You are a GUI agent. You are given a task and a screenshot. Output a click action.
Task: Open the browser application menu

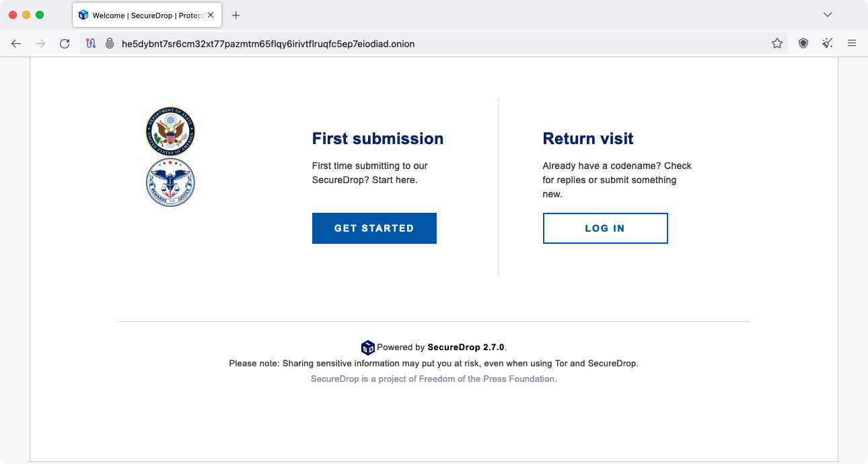[x=852, y=43]
